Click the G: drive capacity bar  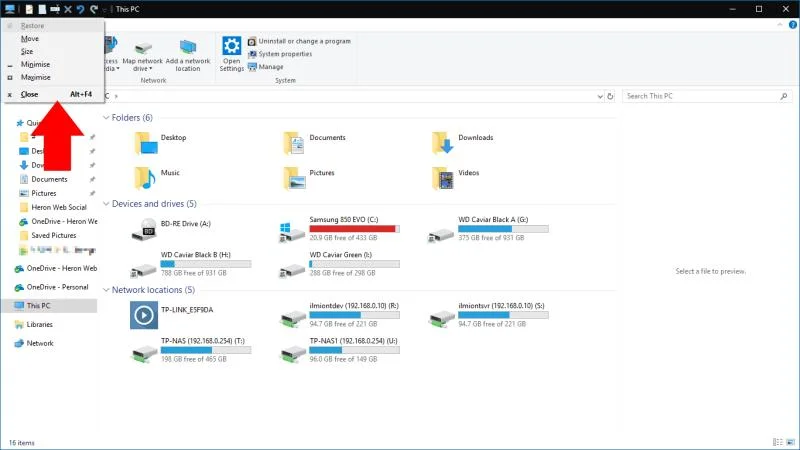coord(503,229)
